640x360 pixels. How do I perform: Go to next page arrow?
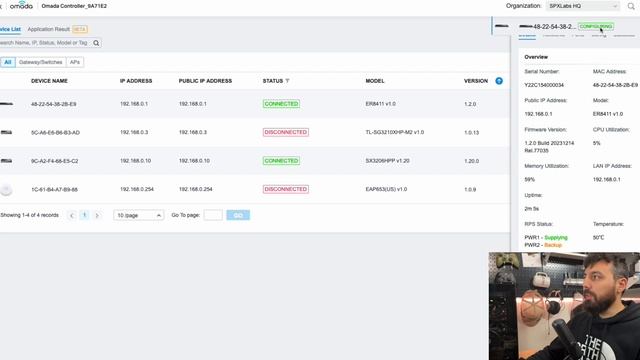point(97,215)
